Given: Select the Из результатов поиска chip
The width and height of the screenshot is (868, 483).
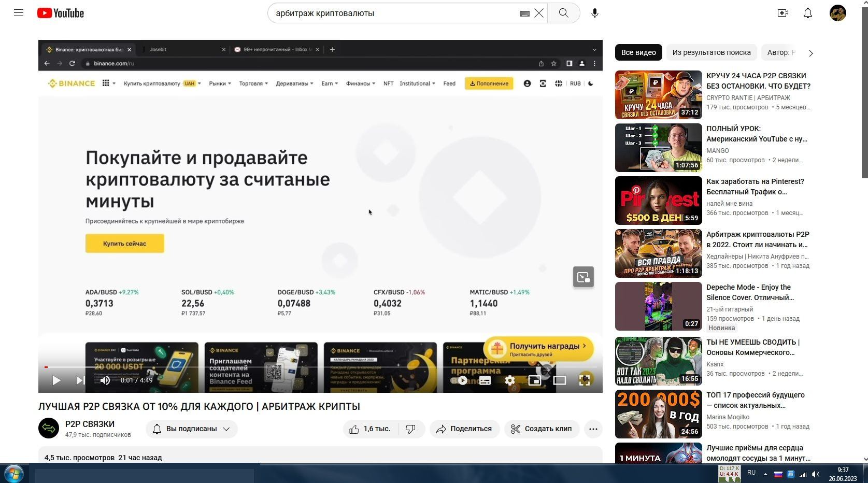Looking at the screenshot, I should tap(712, 52).
